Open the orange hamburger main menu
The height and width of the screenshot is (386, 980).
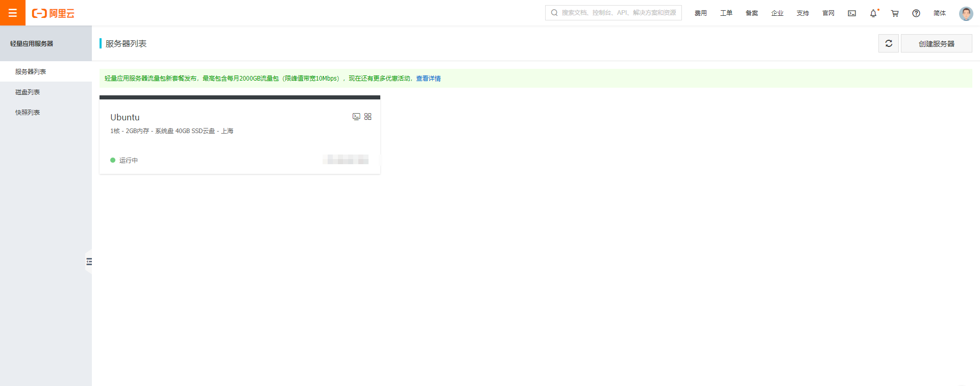[x=13, y=13]
